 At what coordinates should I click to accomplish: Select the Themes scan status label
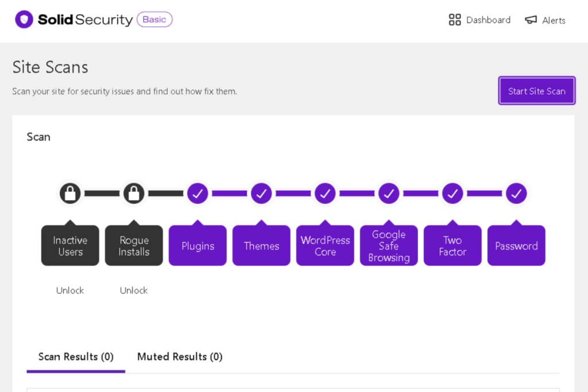point(261,245)
